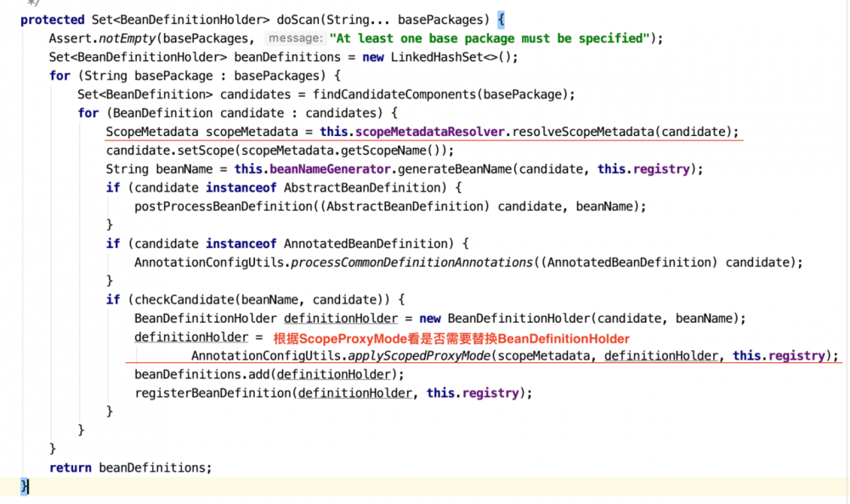
Task: Click the beanNameGenerator field
Action: click(x=330, y=170)
